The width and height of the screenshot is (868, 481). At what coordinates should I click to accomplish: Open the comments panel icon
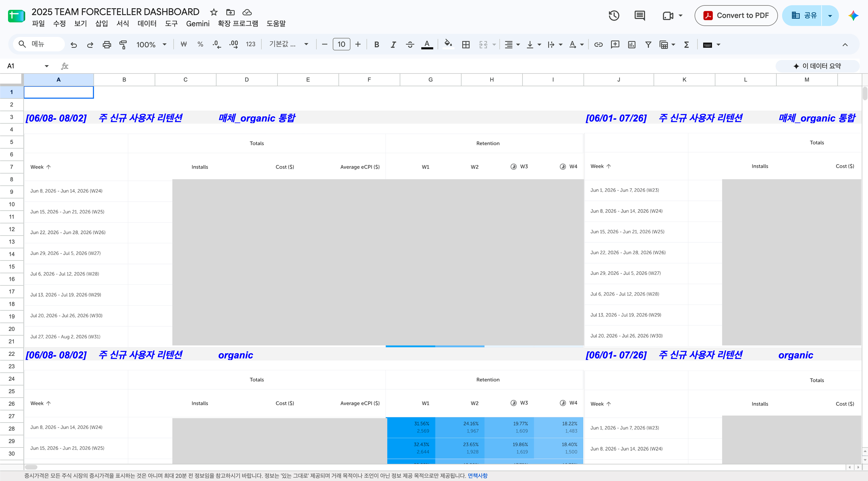(x=640, y=16)
